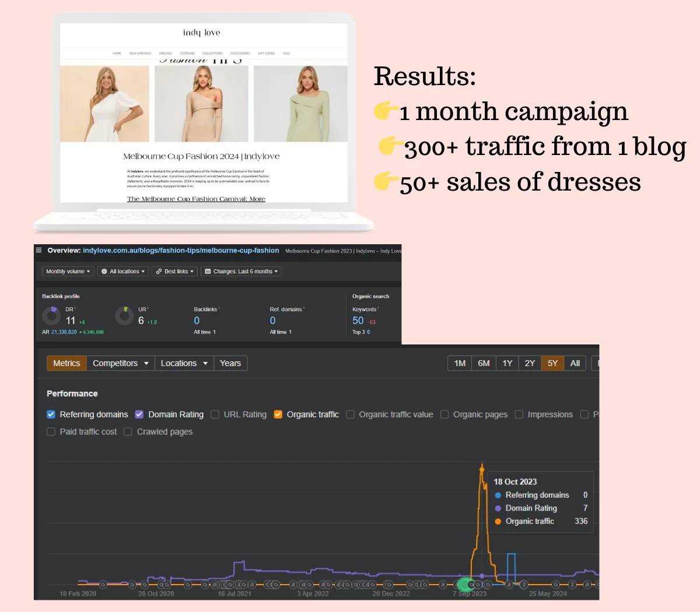The width and height of the screenshot is (700, 612).
Task: Toggle the Domain Rating checkbox
Action: click(139, 414)
